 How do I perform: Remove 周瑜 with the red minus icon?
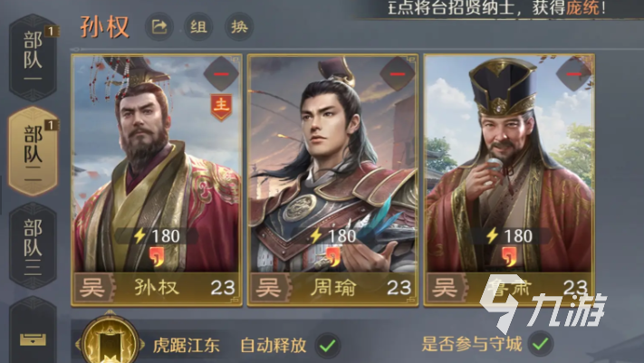click(397, 74)
